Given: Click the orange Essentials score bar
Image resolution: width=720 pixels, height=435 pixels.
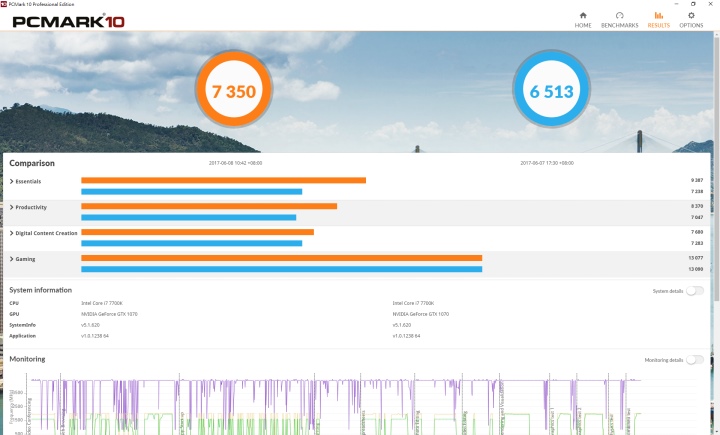Looking at the screenshot, I should pyautogui.click(x=223, y=181).
